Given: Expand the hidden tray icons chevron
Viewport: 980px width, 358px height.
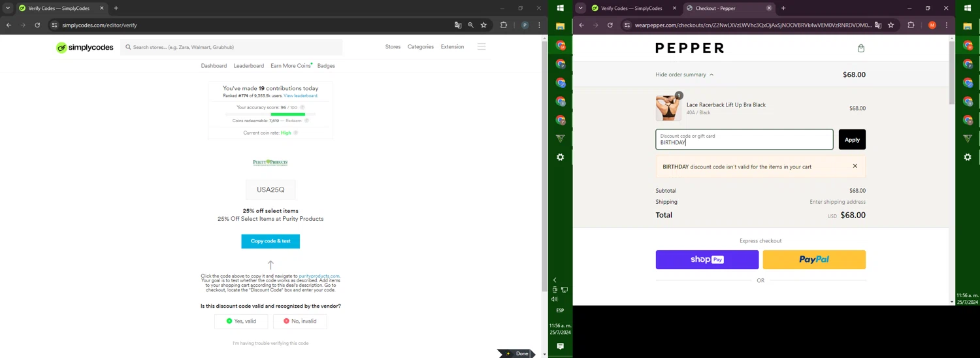Looking at the screenshot, I should pos(555,280).
